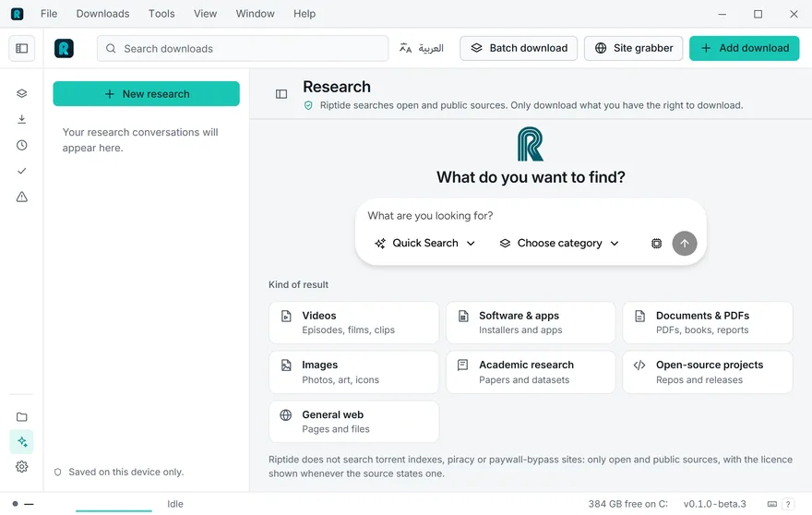Open Settings gear icon in sidebar
Image resolution: width=812 pixels, height=515 pixels.
(22, 467)
